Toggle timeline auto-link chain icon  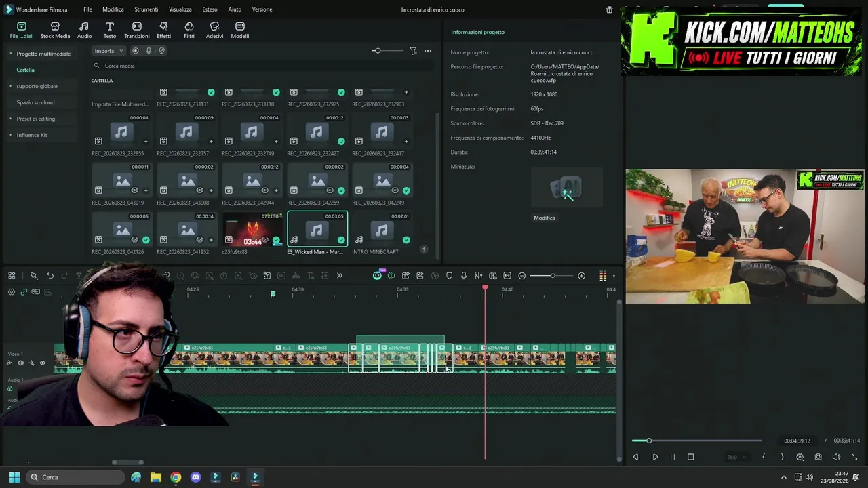tap(24, 292)
